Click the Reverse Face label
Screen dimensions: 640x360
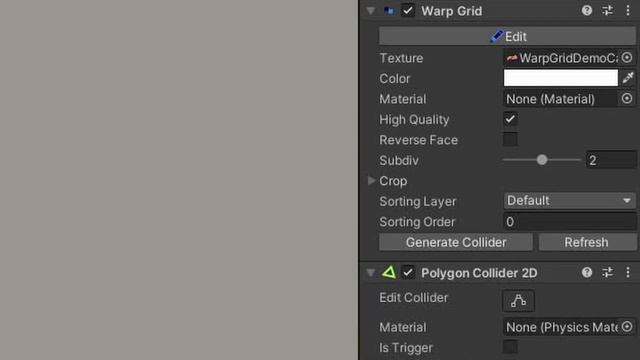[x=418, y=140]
